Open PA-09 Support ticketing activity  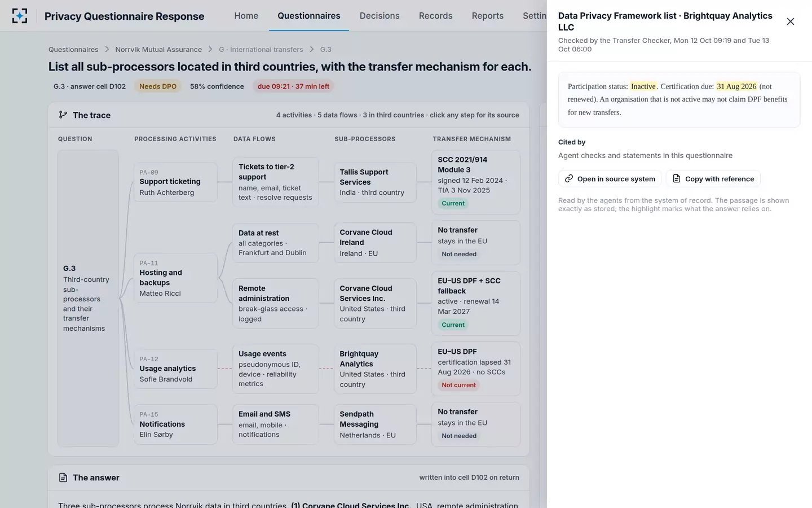click(x=175, y=182)
